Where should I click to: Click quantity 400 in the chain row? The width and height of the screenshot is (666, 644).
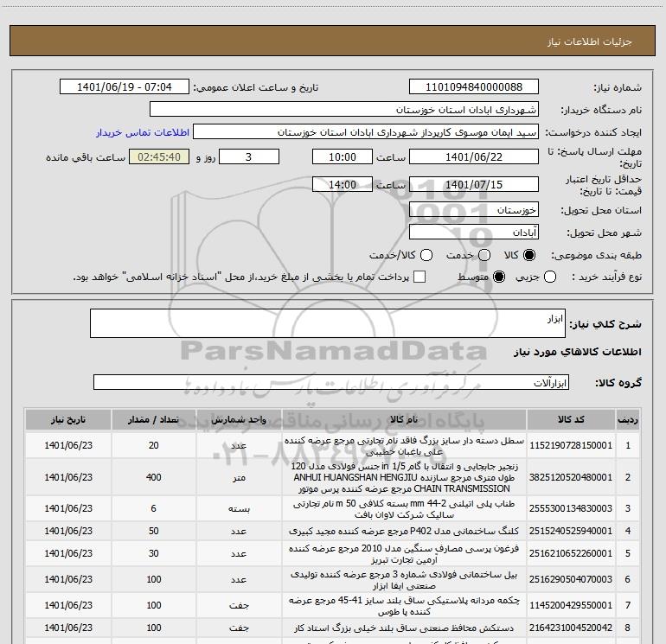tap(153, 477)
